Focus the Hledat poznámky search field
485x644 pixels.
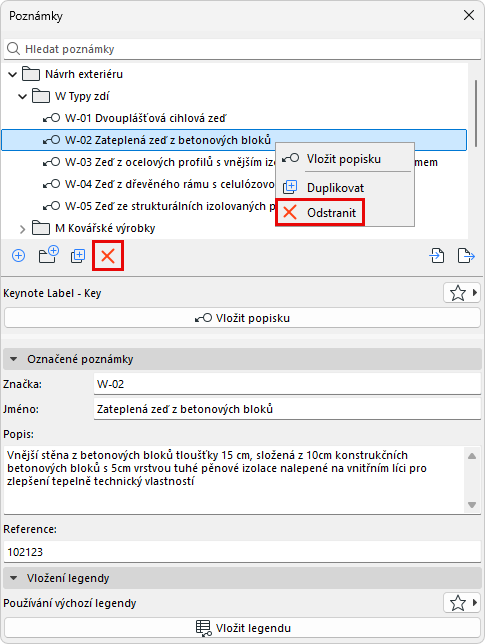[242, 49]
